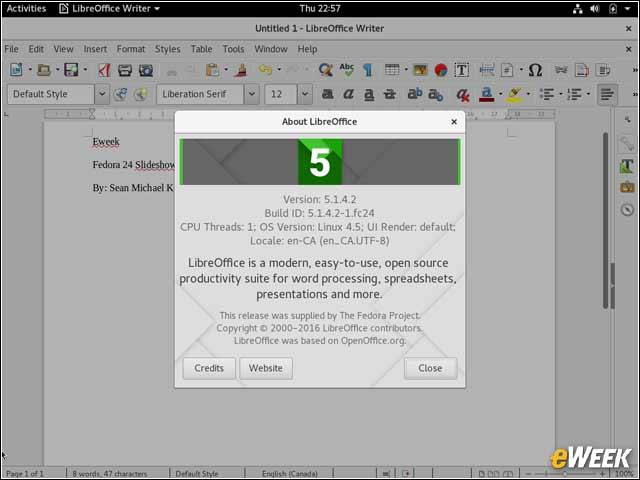The height and width of the screenshot is (480, 640).
Task: Click vertical scrollbar of document
Action: [606, 220]
